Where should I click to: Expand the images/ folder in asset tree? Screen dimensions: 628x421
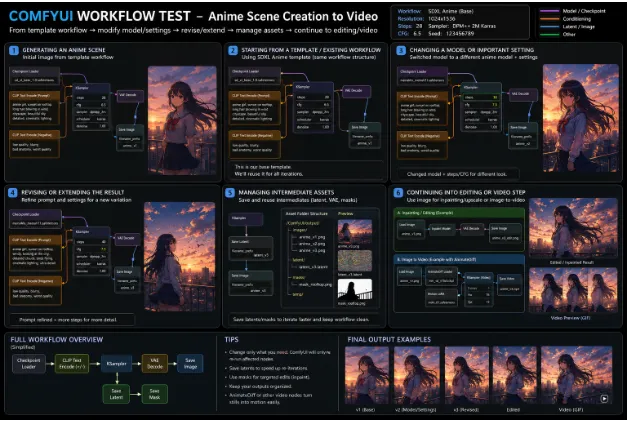click(x=300, y=230)
